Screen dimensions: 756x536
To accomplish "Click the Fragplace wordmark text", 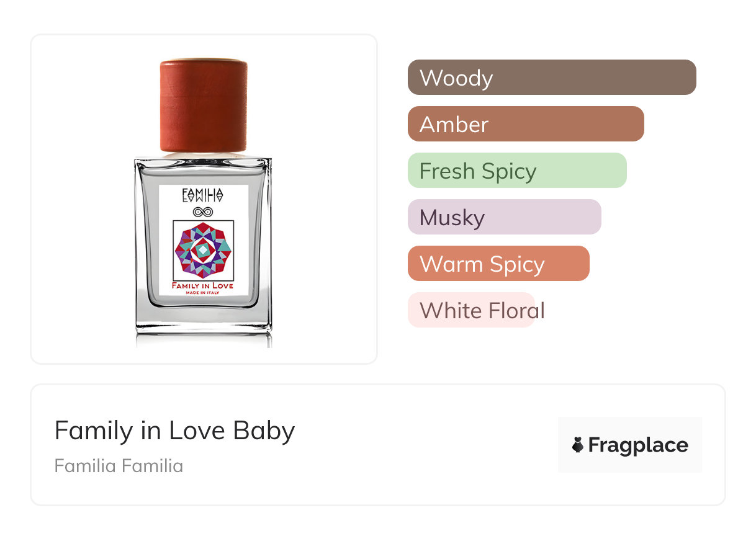I will pos(638,445).
